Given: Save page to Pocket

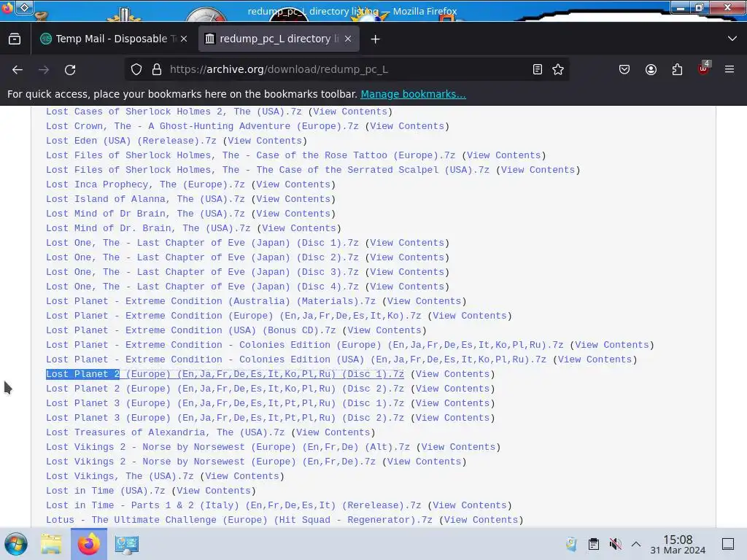Looking at the screenshot, I should click(x=624, y=69).
